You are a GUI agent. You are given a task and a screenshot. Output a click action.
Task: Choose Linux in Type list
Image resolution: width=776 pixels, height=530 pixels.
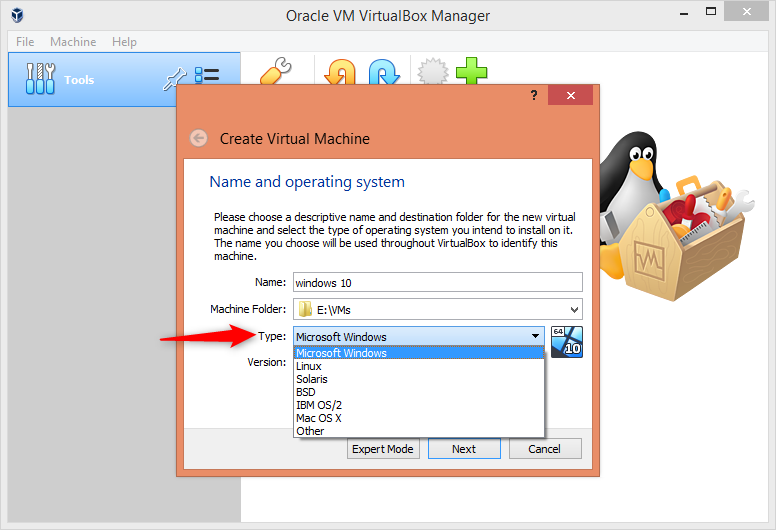(419, 366)
